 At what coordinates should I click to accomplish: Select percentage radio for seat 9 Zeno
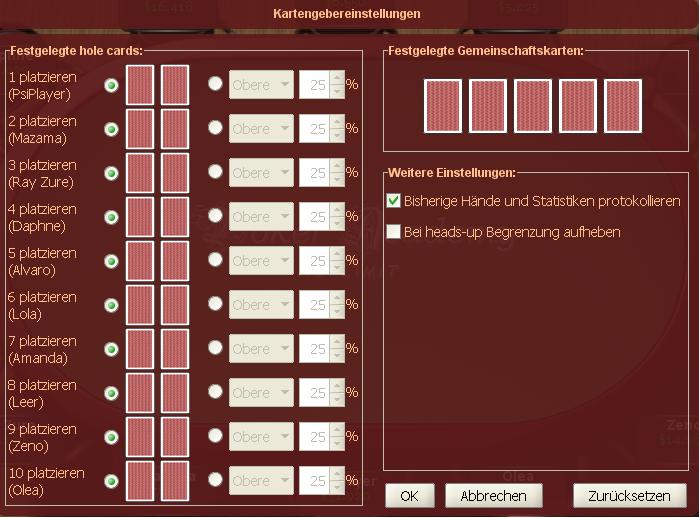click(x=215, y=435)
